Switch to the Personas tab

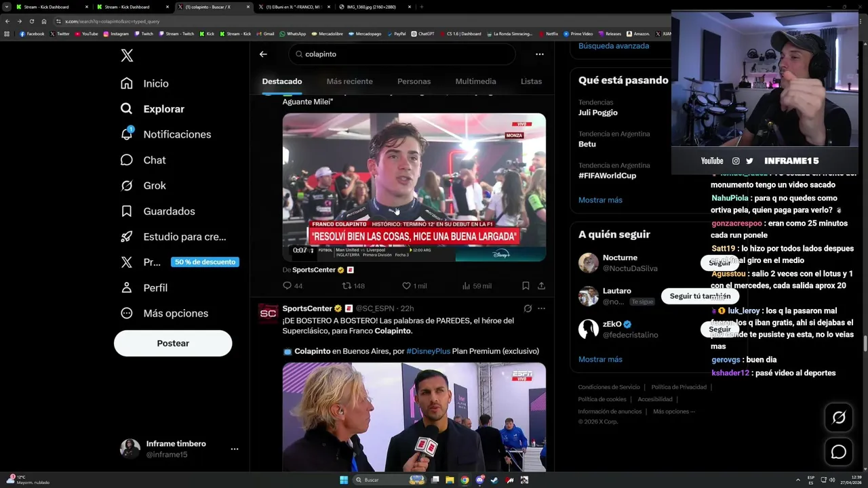click(x=414, y=81)
